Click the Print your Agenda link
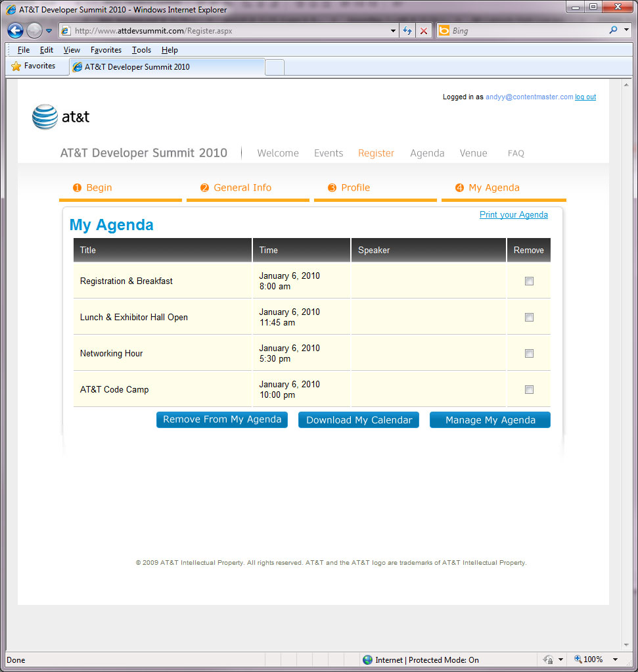This screenshot has width=638, height=672. (x=513, y=215)
